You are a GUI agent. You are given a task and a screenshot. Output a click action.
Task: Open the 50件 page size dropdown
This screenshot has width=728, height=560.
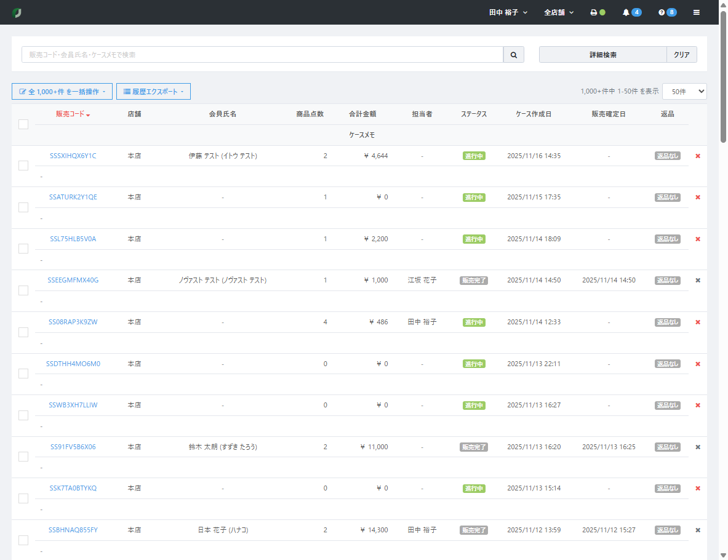[684, 91]
